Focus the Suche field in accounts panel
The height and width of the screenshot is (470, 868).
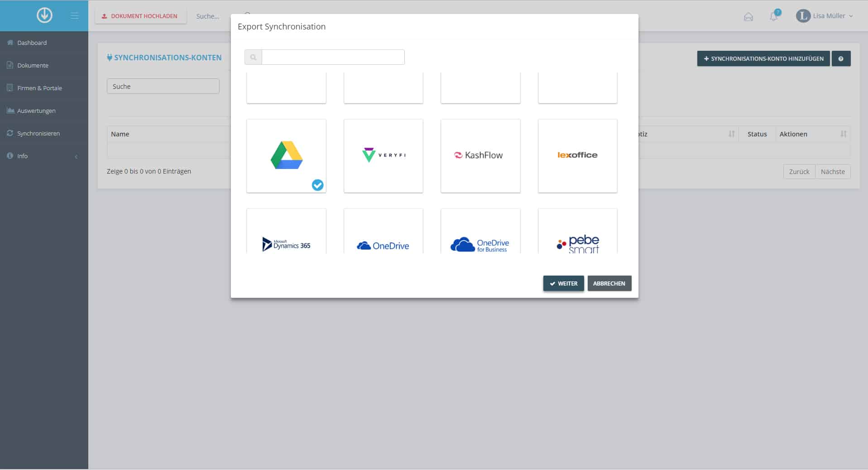[x=163, y=86]
